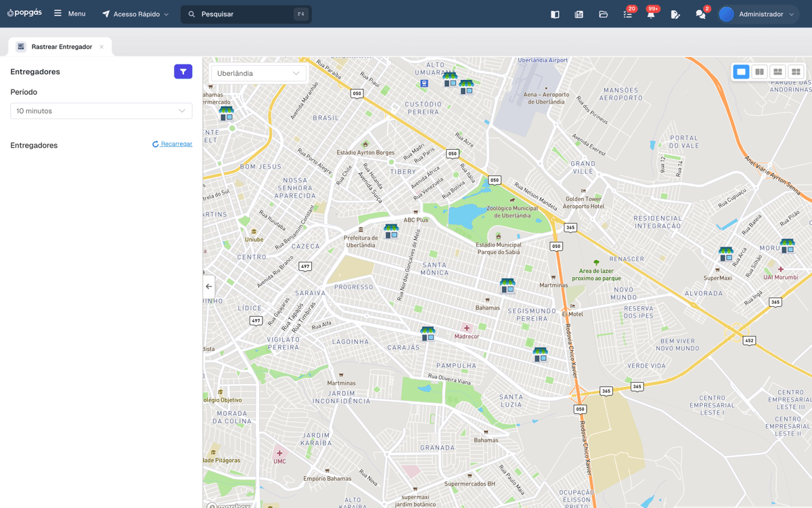Click Madrecor hospital map icon
Screen dimensions: 812x508
[x=466, y=329]
